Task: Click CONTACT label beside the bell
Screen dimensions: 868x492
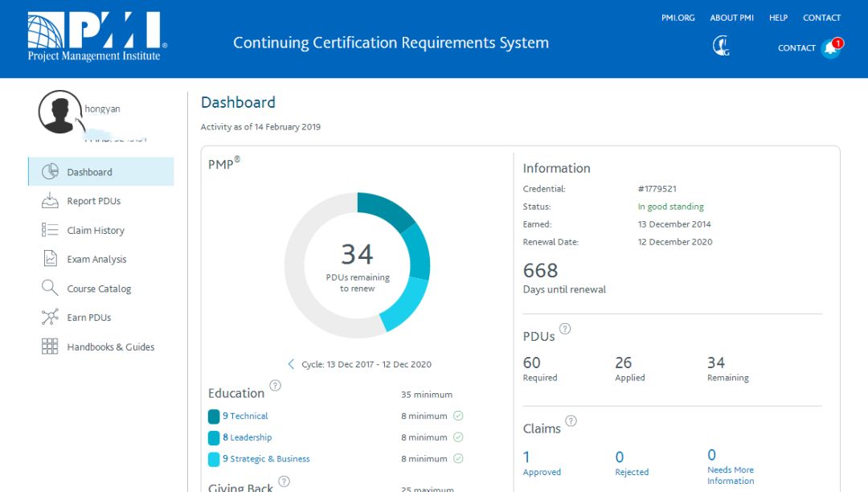Action: point(796,47)
